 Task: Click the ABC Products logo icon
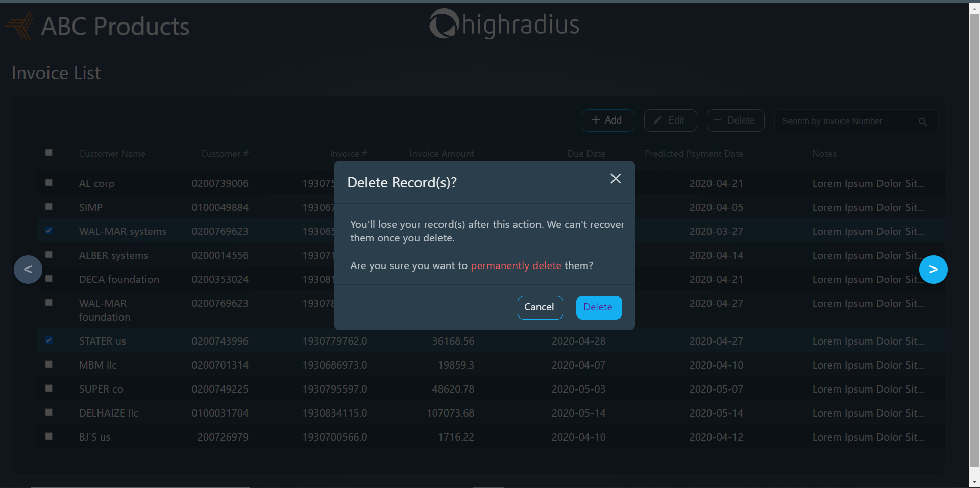(x=19, y=26)
